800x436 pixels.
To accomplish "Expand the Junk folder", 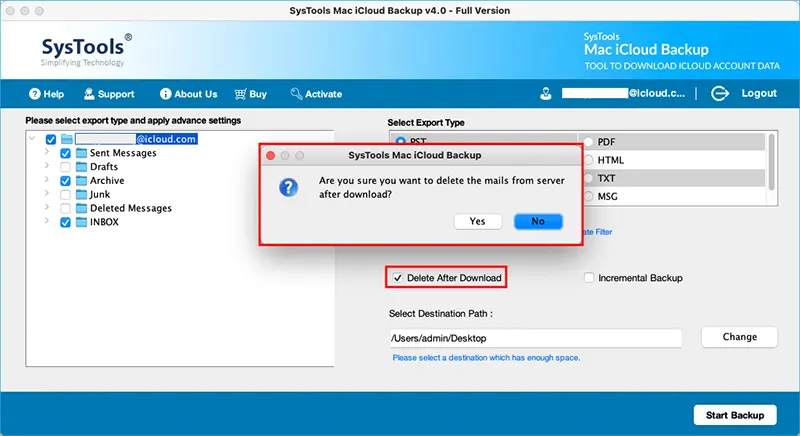I will [x=47, y=193].
